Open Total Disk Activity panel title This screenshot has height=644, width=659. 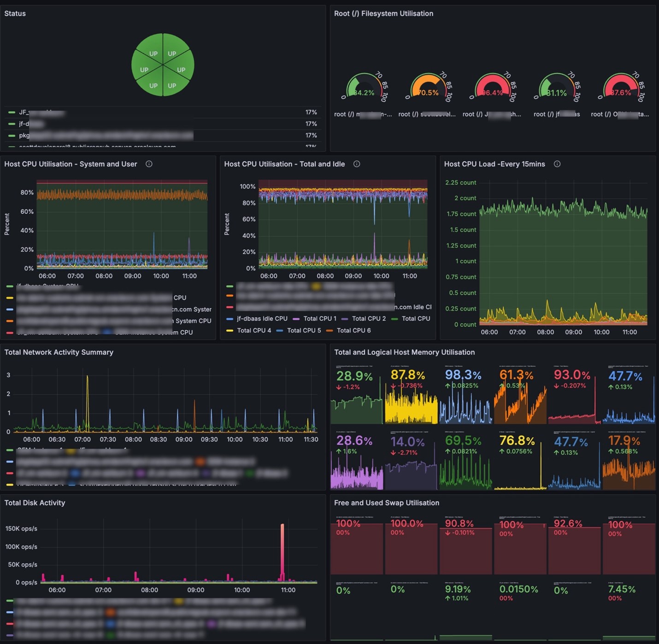point(35,503)
